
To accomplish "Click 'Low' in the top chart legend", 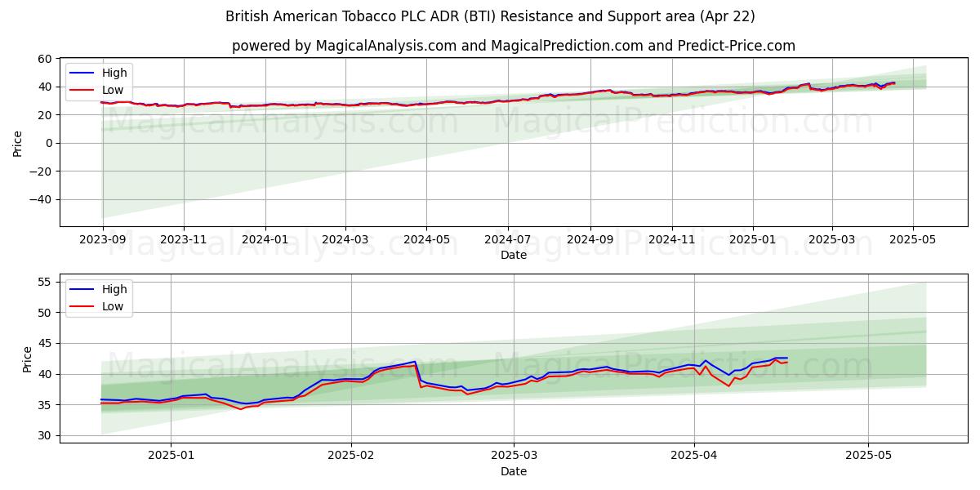I will [x=113, y=90].
